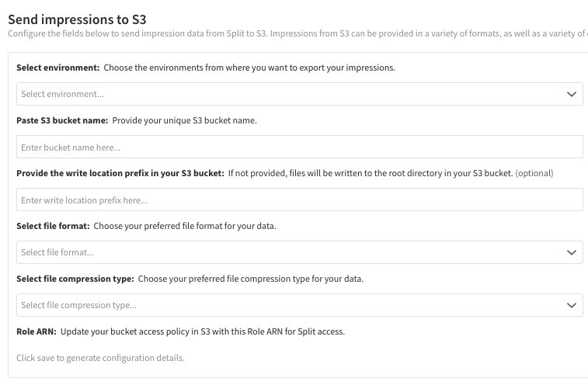Image resolution: width=588 pixels, height=385 pixels.
Task: Click the 'Provide your unique S3 bucket name' hint
Action: pyautogui.click(x=184, y=120)
